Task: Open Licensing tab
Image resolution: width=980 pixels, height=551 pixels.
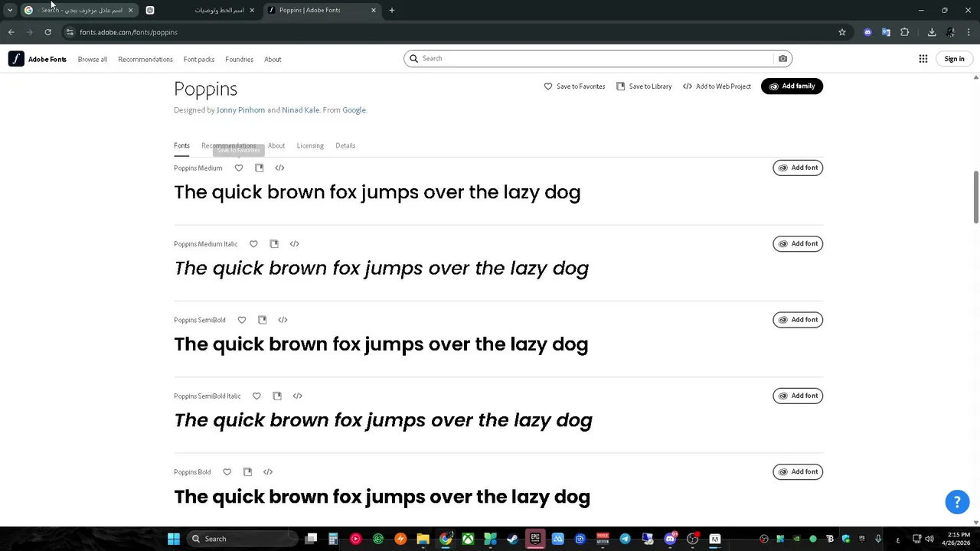Action: point(310,145)
